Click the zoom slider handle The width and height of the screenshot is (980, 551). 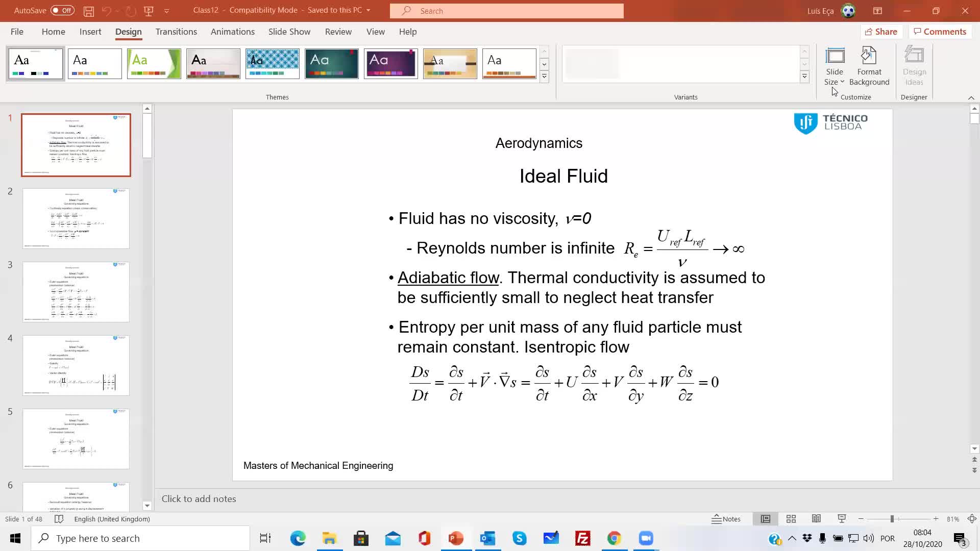[892, 519]
